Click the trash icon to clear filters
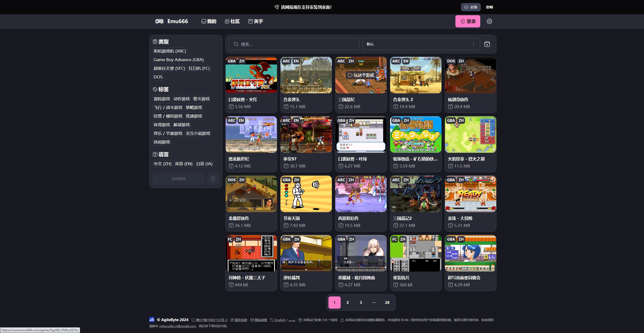Image resolution: width=644 pixels, height=333 pixels. click(x=213, y=179)
